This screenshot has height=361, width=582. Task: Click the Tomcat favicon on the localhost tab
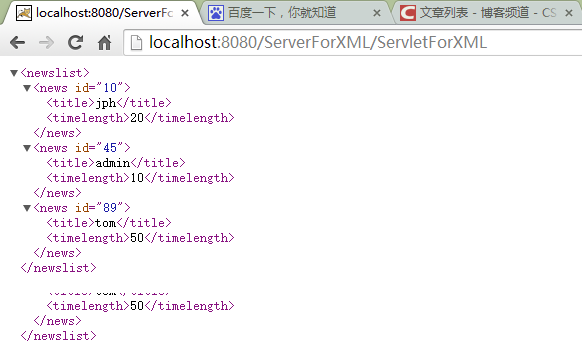[x=24, y=13]
